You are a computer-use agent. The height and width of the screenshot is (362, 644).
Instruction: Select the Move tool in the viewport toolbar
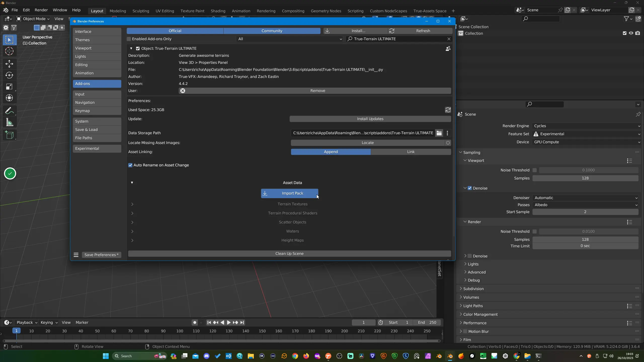tap(9, 64)
